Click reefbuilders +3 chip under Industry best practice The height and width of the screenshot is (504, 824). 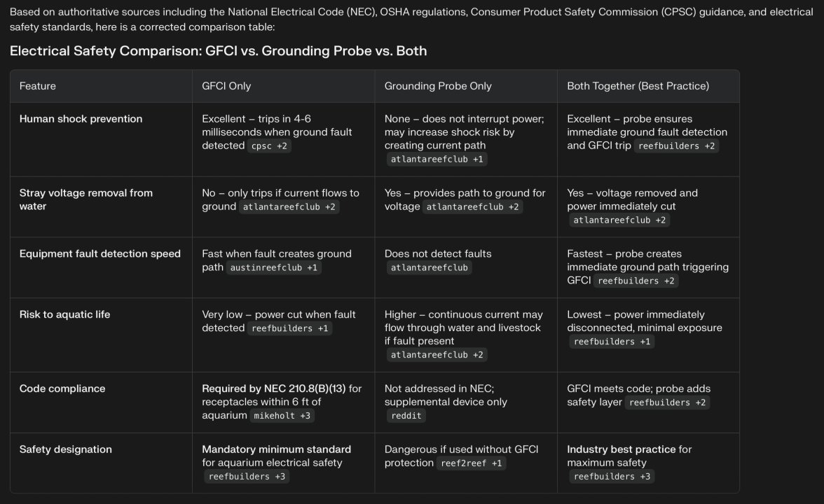612,476
